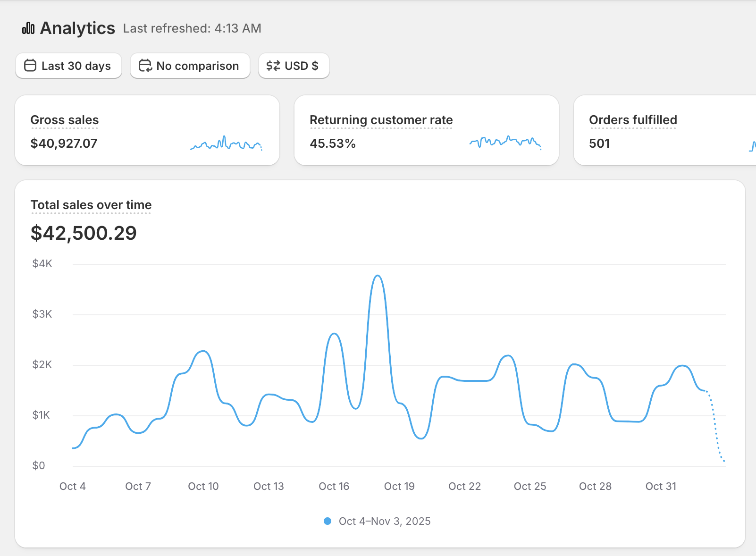Viewport: 756px width, 556px height.
Task: Click the Oct 31 axis label
Action: point(661,486)
